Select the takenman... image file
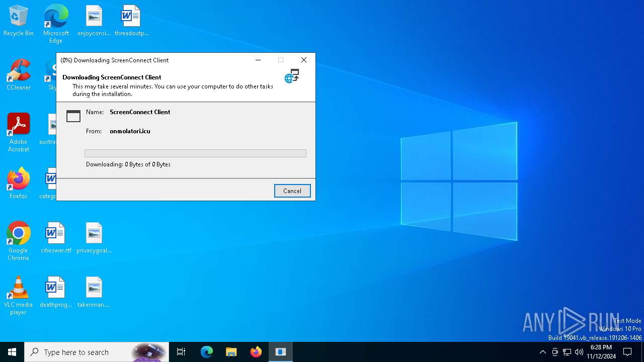Viewport: 644px width, 362px height. (x=94, y=293)
